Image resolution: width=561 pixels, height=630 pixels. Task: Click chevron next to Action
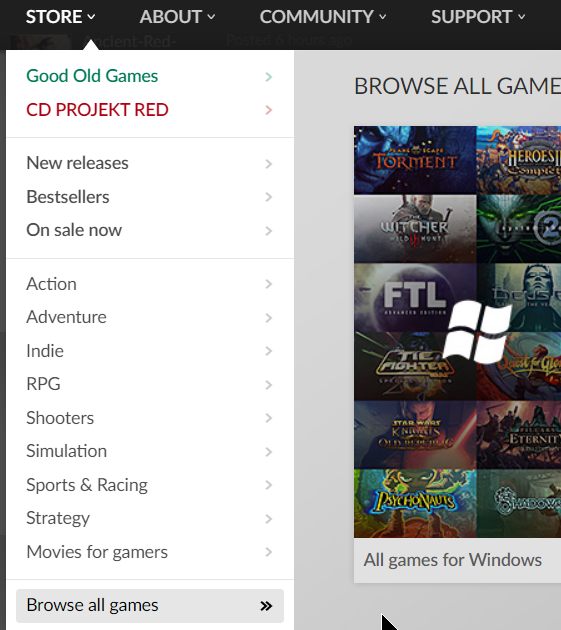click(269, 284)
